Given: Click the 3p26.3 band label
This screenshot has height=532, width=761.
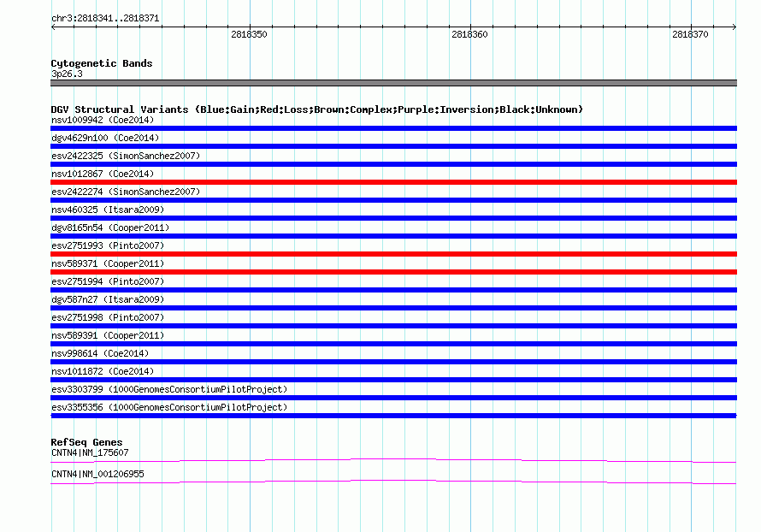Looking at the screenshot, I should tap(67, 74).
